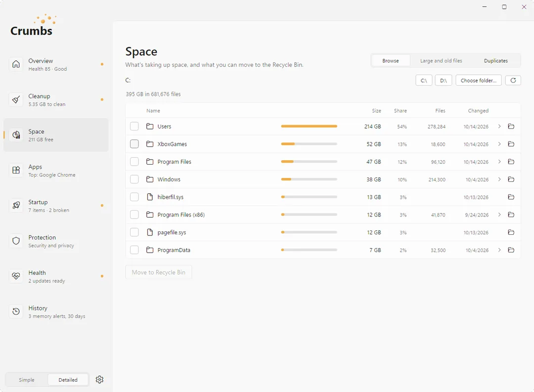Expand XboxGames folder chevron

point(499,144)
